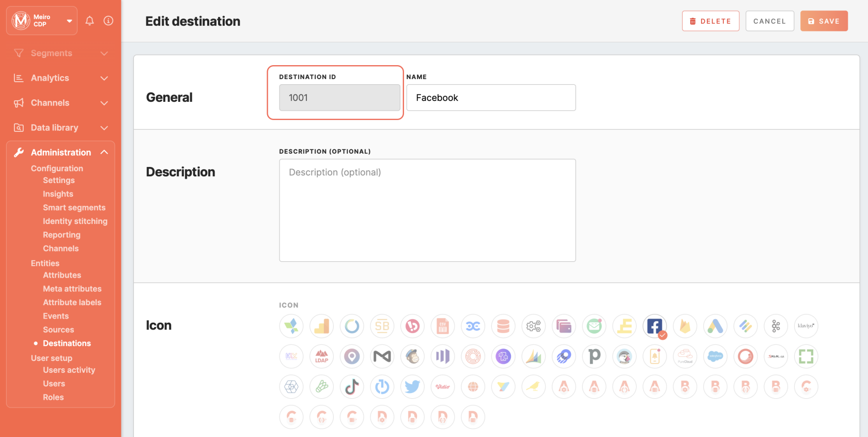Screen dimensions: 868x437
Task: Go to Identity stitching settings
Action: click(x=75, y=221)
